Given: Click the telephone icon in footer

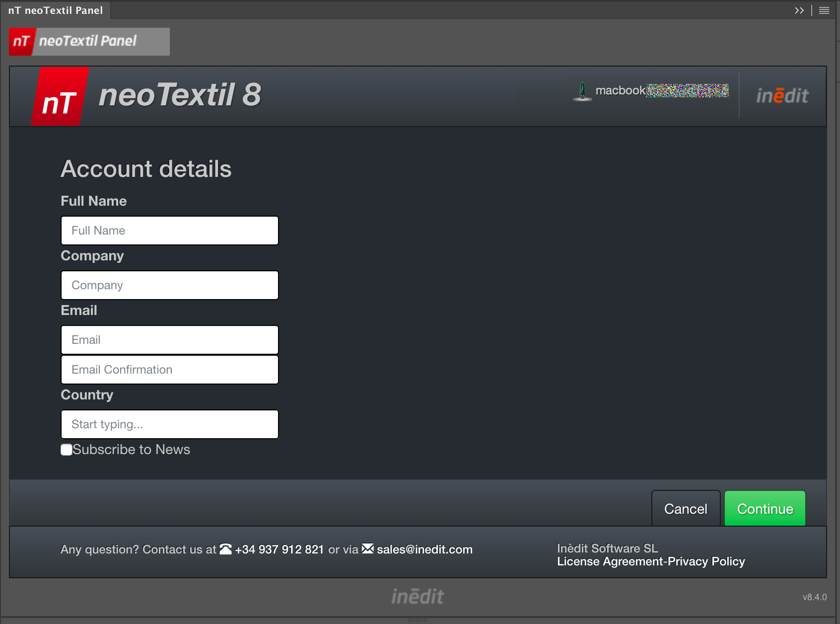Looking at the screenshot, I should pyautogui.click(x=226, y=549).
